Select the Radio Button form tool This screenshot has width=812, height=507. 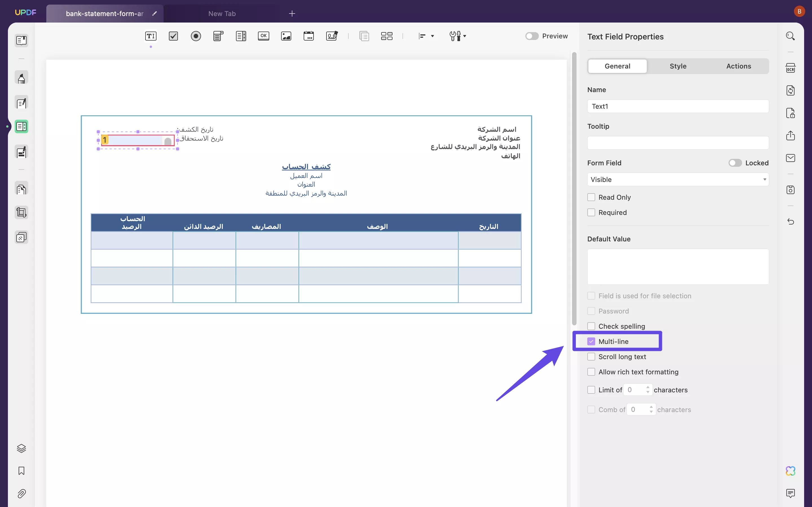point(196,36)
